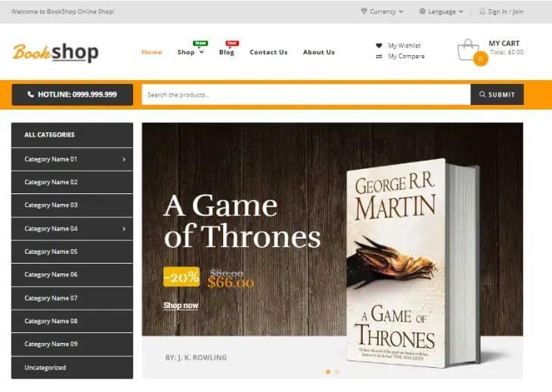The image size is (552, 392).
Task: Select Category Name 07
Action: pyautogui.click(x=72, y=298)
